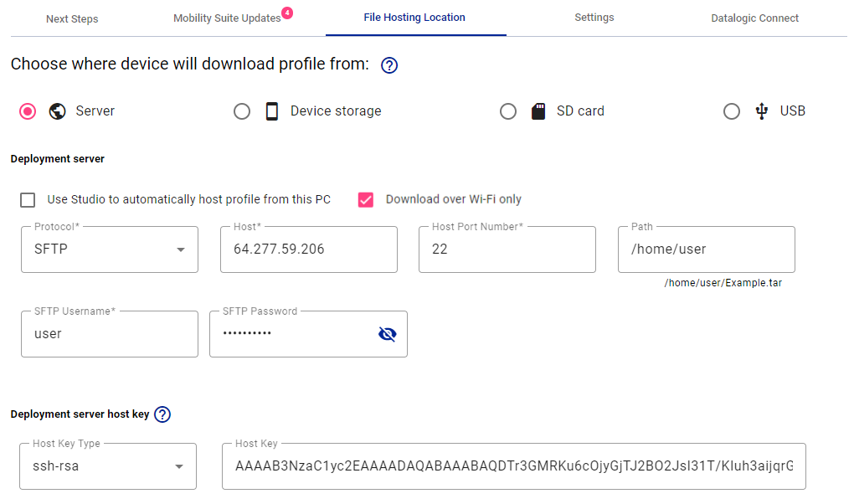This screenshot has height=504, width=854.
Task: Select the USB radio button
Action: click(732, 111)
